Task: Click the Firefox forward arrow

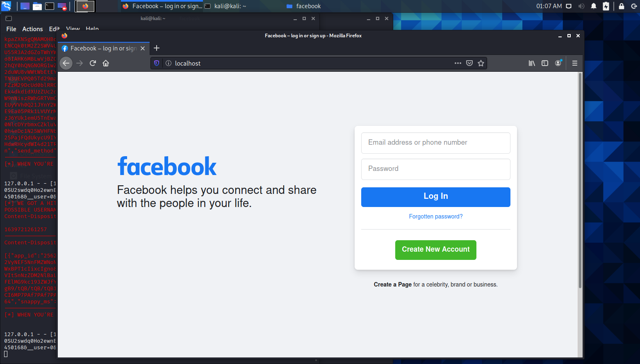Action: tap(80, 63)
